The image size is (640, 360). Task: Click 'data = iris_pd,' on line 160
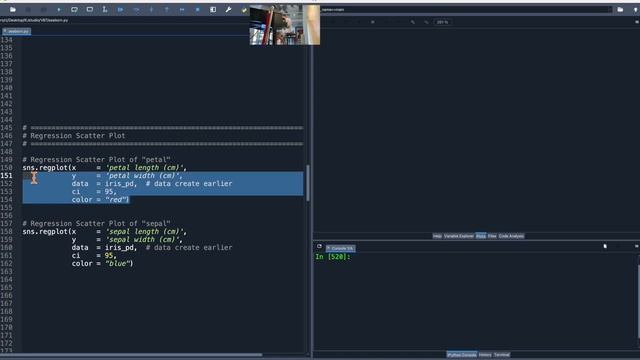(x=104, y=248)
